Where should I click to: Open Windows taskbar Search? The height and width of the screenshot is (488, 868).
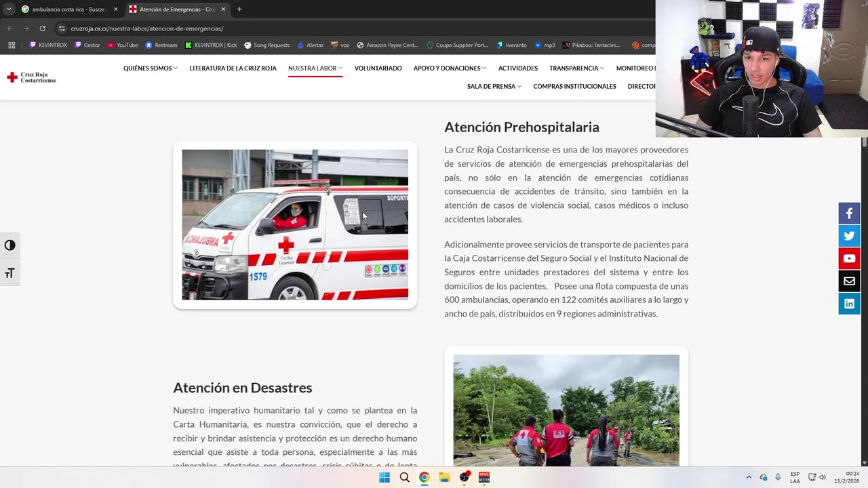coord(404,477)
